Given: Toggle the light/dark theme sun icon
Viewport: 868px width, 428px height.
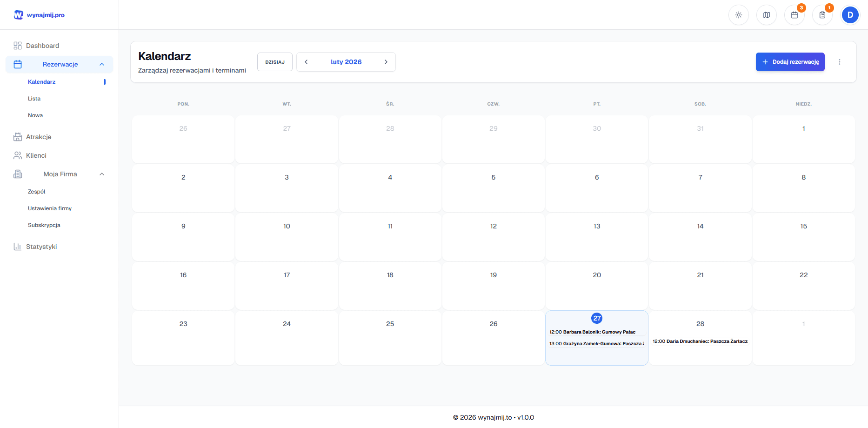Looking at the screenshot, I should (x=738, y=15).
